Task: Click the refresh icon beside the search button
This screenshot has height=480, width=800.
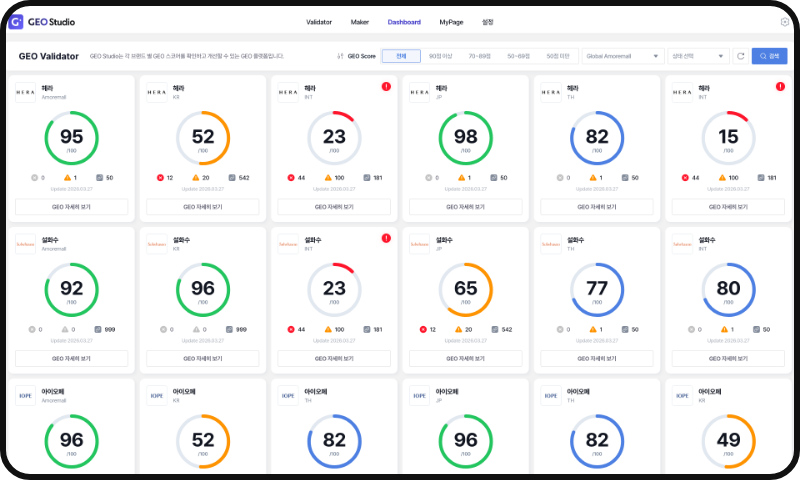Action: (740, 56)
